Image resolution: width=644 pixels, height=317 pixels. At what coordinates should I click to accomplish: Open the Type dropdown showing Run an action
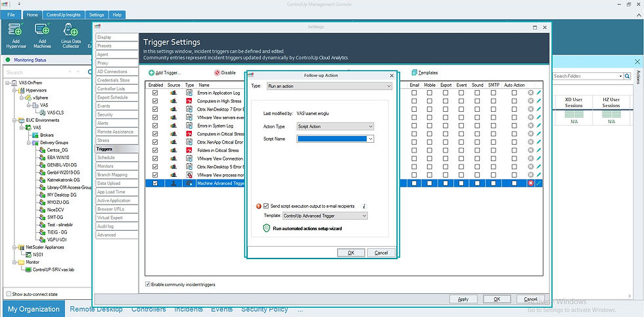pos(329,86)
